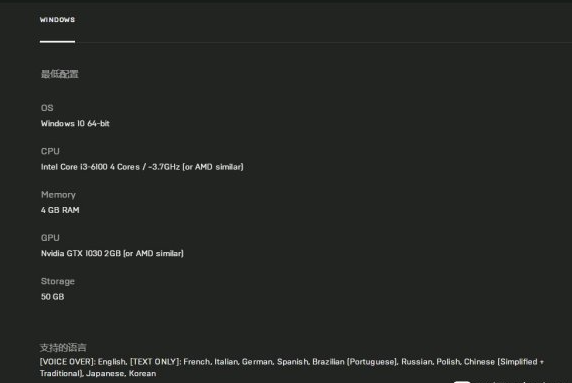Click the 支持的语言 heading
Viewport: 572px width, 383px height.
63,348
